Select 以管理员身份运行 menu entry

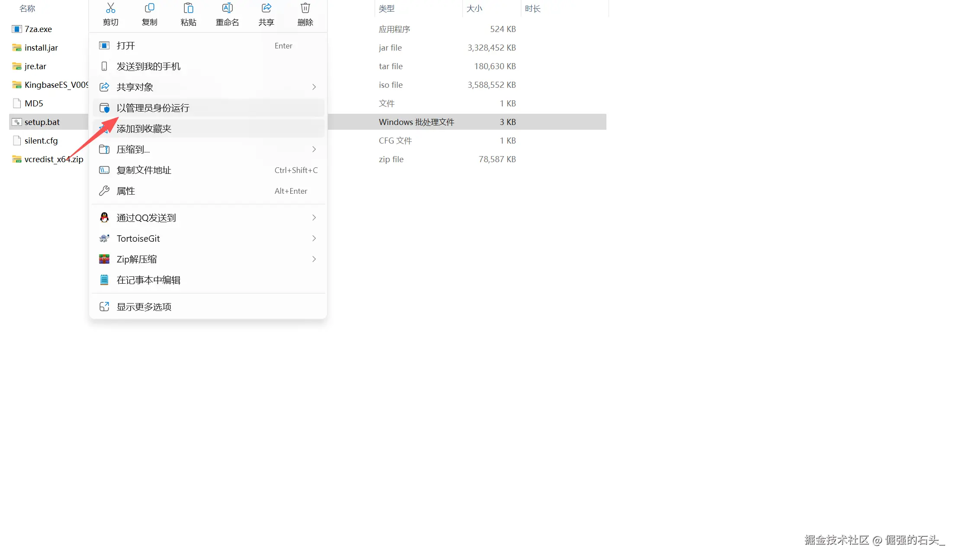(x=153, y=108)
